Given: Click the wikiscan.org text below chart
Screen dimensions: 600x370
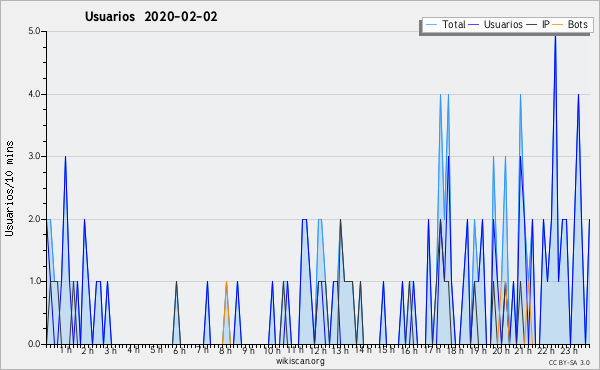Looking at the screenshot, I should pyautogui.click(x=300, y=361).
